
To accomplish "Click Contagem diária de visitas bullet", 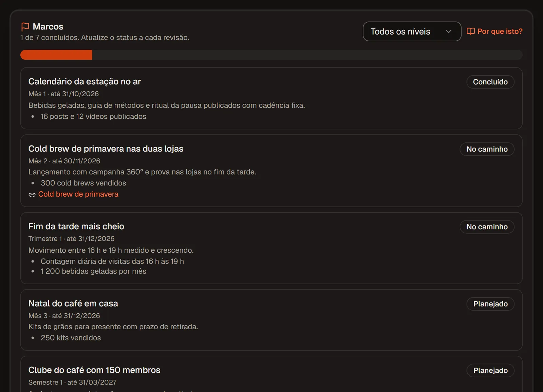I will tap(112, 261).
